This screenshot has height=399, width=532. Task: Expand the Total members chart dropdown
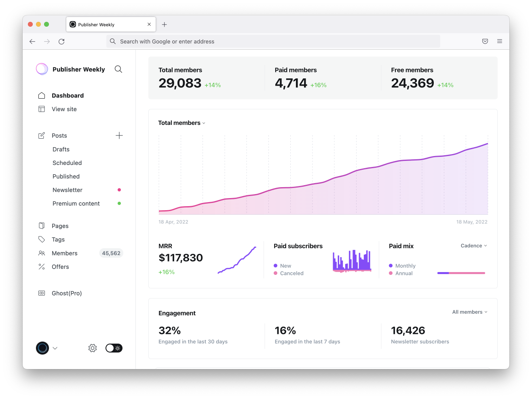204,123
